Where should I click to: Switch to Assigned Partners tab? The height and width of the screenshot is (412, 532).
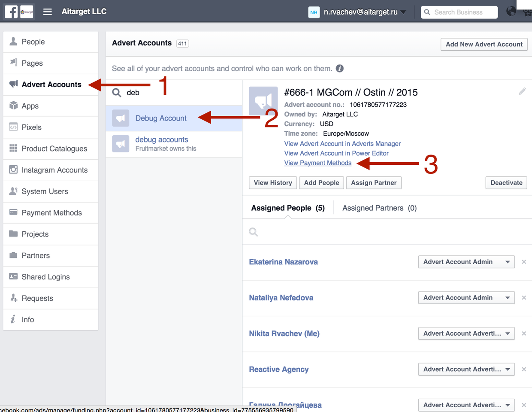pyautogui.click(x=380, y=208)
